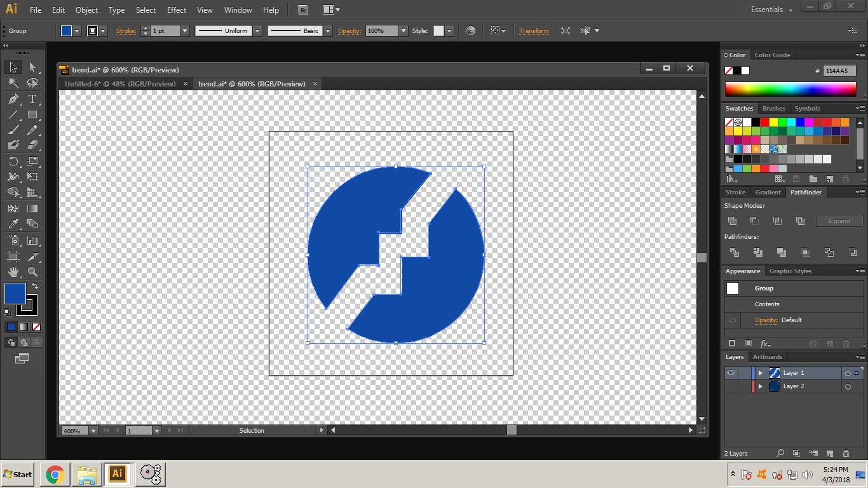The width and height of the screenshot is (868, 488).
Task: Open the Windows Start menu
Action: click(x=18, y=474)
